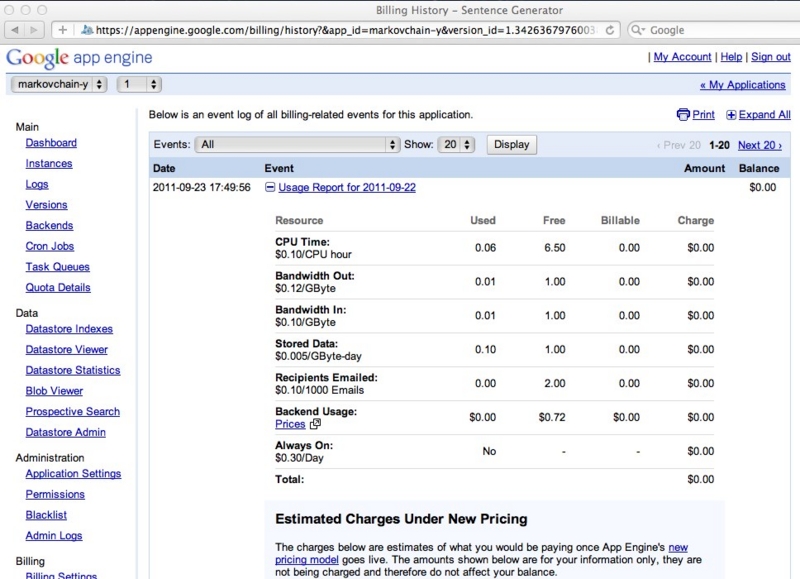Open Blob Viewer in the sidebar
This screenshot has width=800, height=579.
click(x=54, y=391)
